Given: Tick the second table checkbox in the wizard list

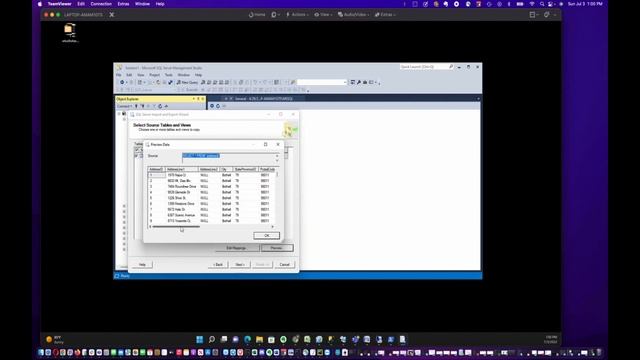Looking at the screenshot, I should tap(136, 156).
